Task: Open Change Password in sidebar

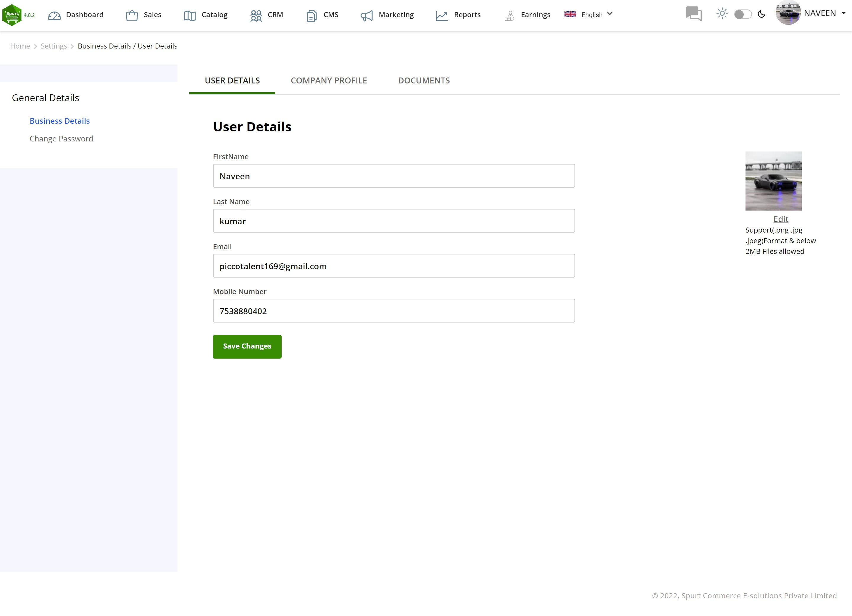Action: (x=61, y=138)
